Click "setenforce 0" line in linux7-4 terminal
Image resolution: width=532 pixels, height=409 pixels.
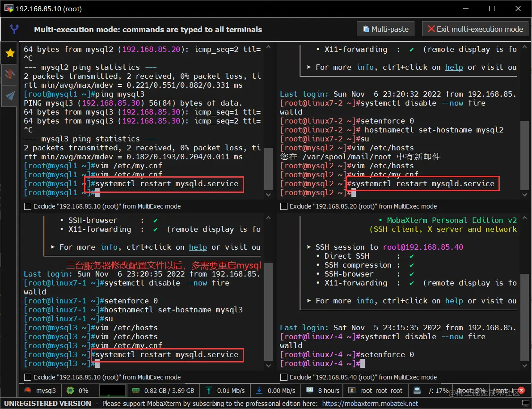pyautogui.click(x=387, y=355)
